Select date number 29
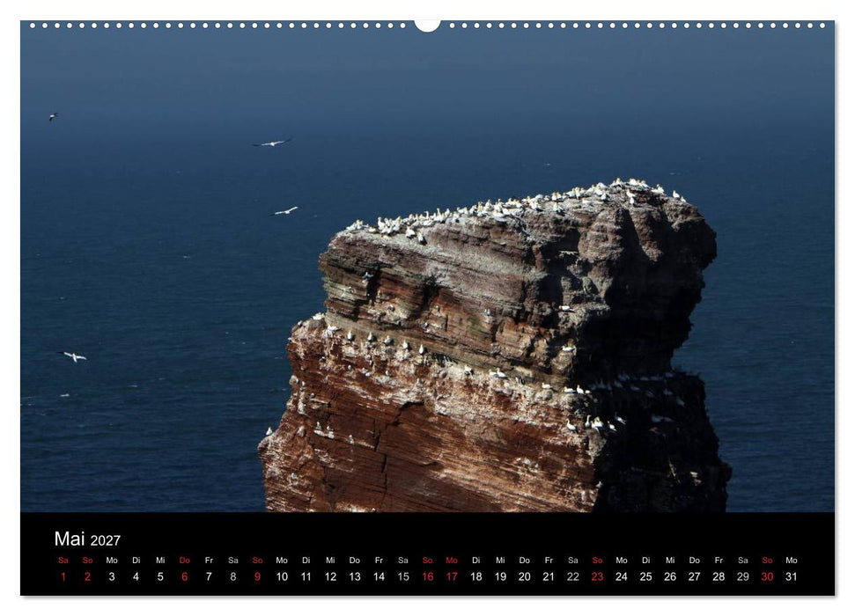The image size is (855, 616). [743, 576]
